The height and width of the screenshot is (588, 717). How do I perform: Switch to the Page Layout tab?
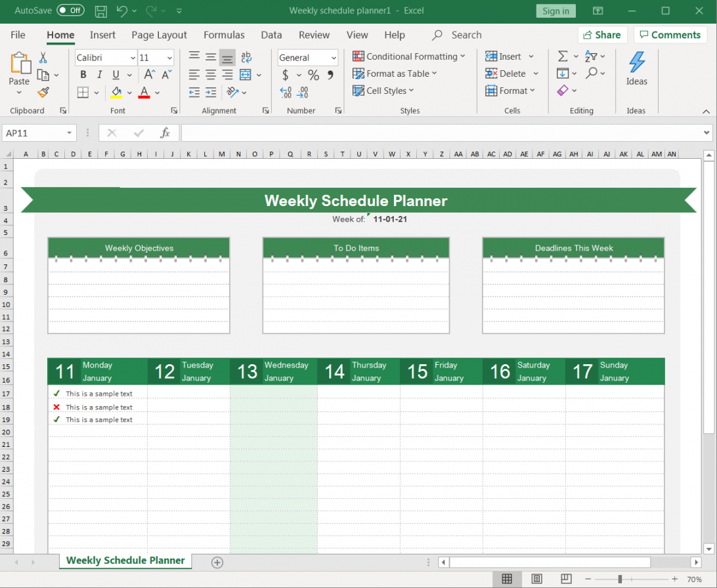159,35
